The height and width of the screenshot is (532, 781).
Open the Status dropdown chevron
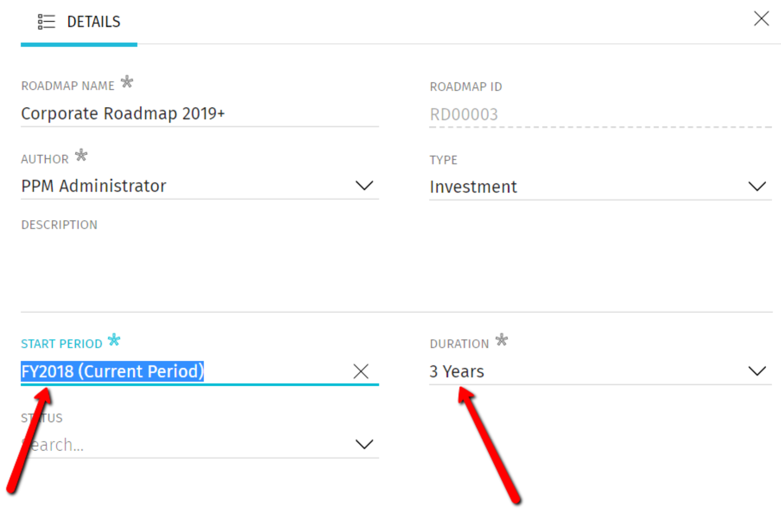[364, 444]
